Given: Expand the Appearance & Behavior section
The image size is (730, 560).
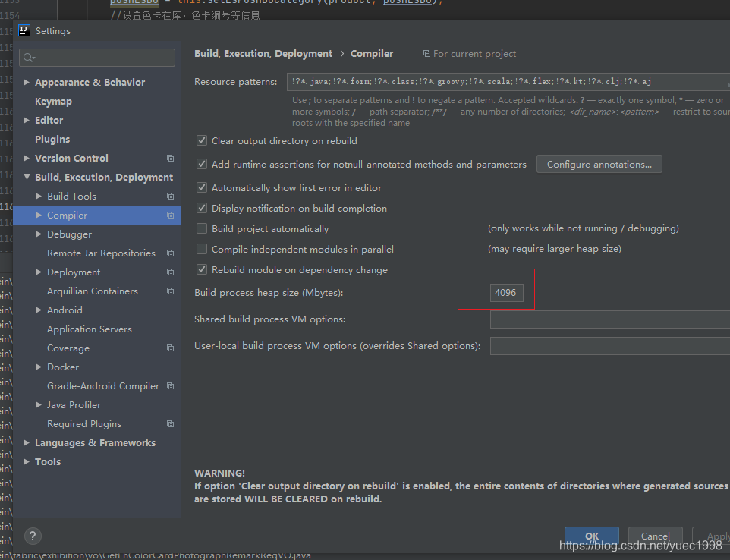Looking at the screenshot, I should click(x=27, y=81).
